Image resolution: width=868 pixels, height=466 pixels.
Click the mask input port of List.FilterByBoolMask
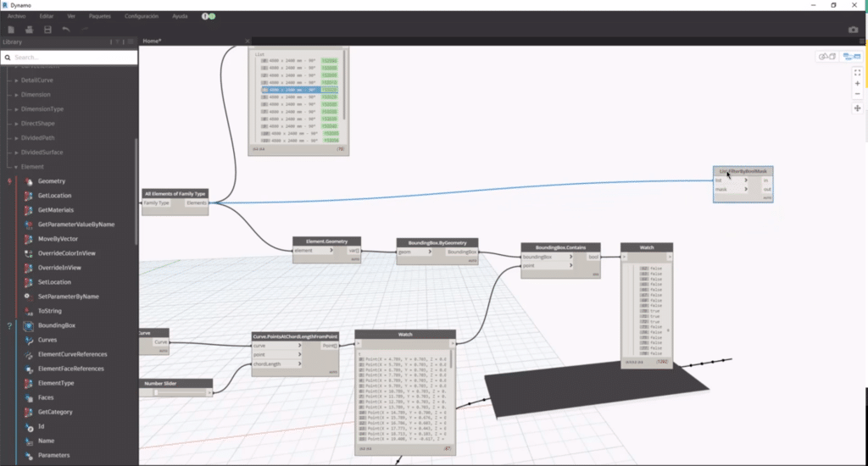(732, 189)
